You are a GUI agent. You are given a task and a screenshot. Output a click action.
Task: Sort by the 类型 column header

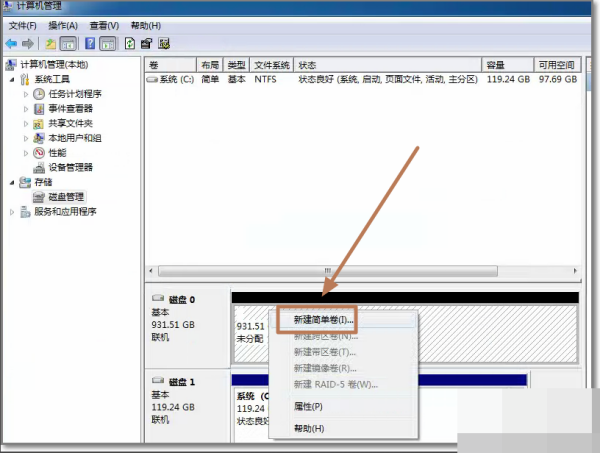pos(236,65)
